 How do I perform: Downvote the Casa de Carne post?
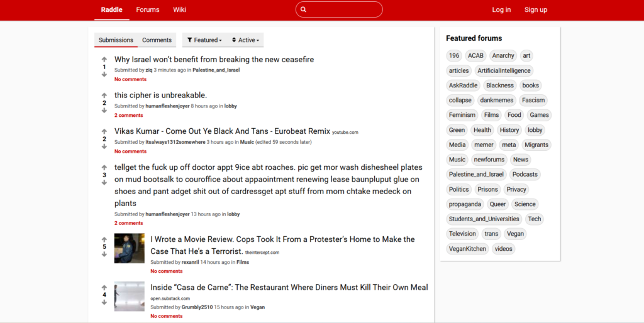pyautogui.click(x=104, y=302)
